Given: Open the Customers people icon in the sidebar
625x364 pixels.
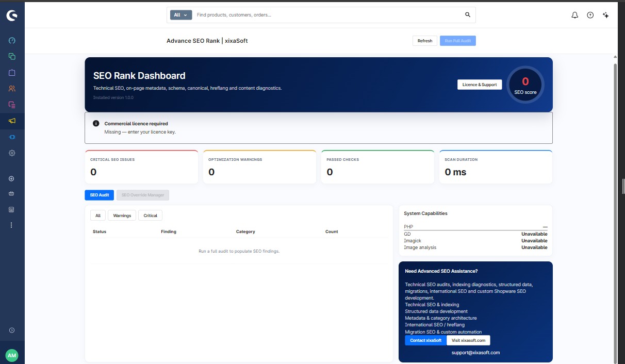Looking at the screenshot, I should 12,89.
